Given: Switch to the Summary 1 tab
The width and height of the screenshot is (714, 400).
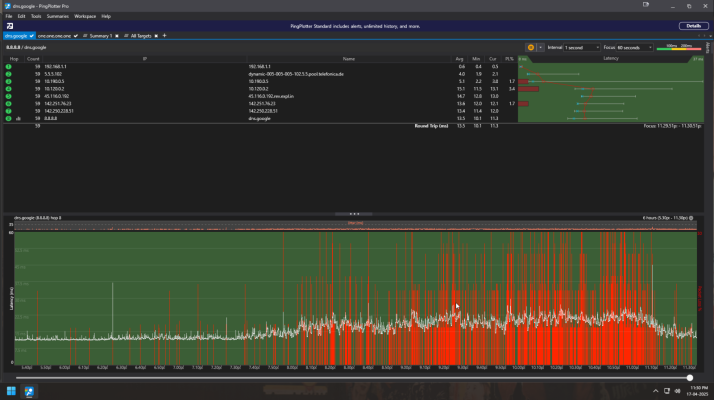Looking at the screenshot, I should coord(101,36).
